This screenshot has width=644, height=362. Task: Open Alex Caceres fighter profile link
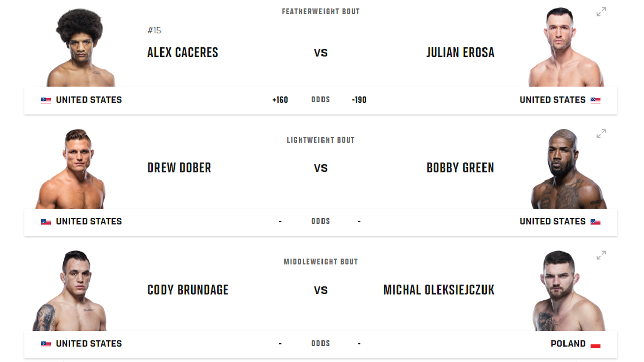[x=183, y=52]
